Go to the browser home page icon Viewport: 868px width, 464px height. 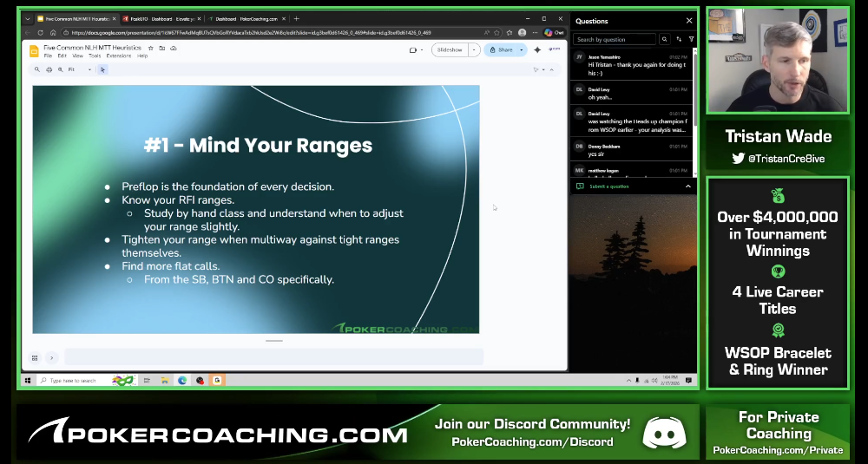pos(53,33)
